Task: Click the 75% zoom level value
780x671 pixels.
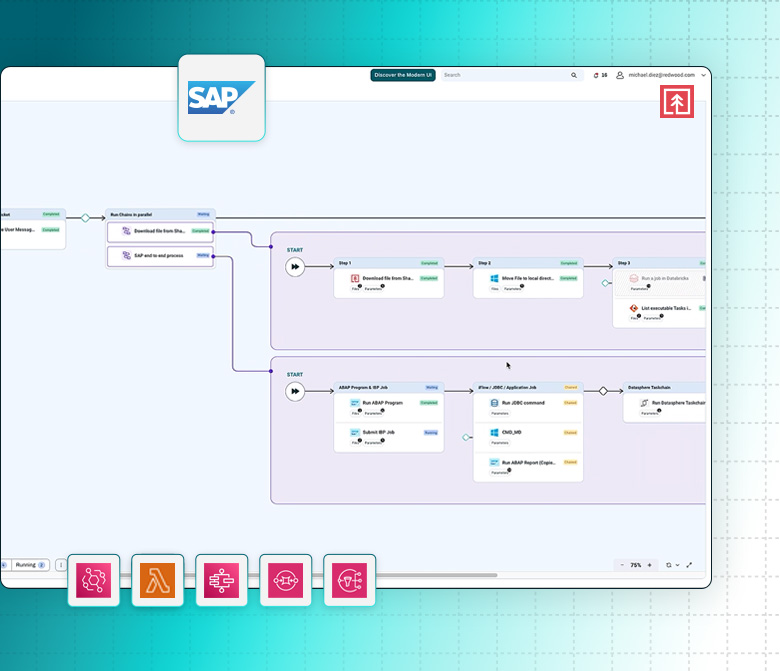Action: pyautogui.click(x=635, y=565)
